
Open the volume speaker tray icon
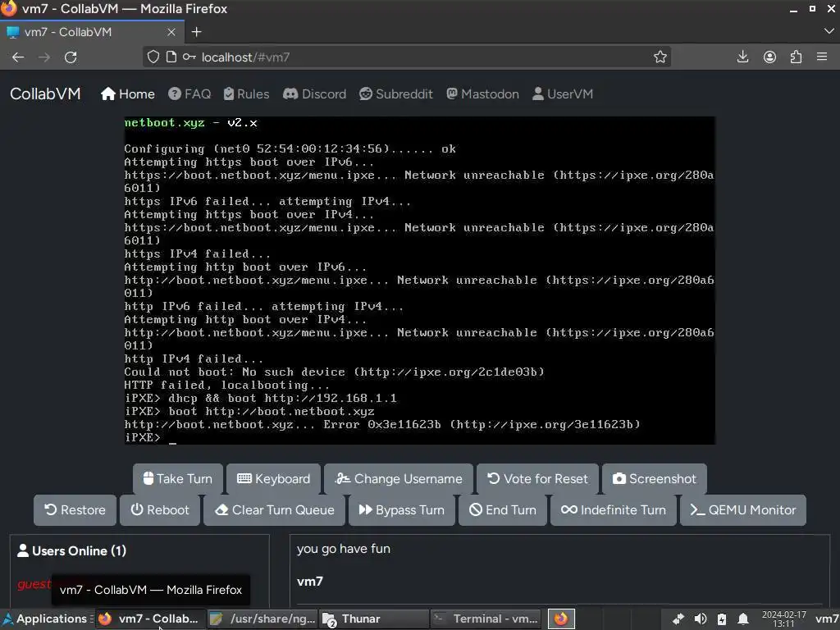point(701,619)
